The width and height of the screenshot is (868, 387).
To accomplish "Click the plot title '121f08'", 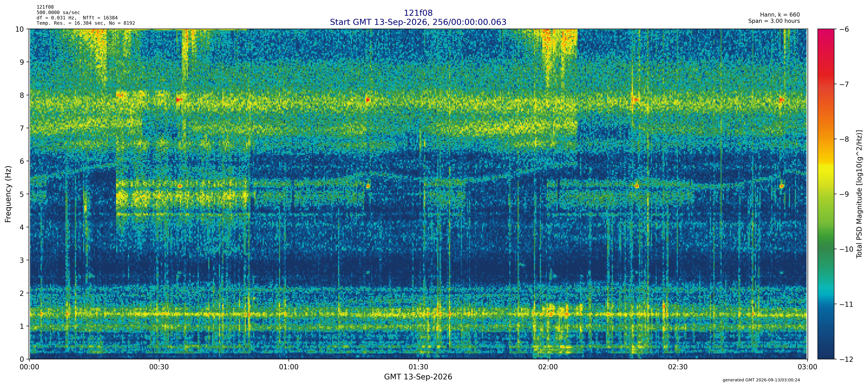I will pyautogui.click(x=418, y=13).
